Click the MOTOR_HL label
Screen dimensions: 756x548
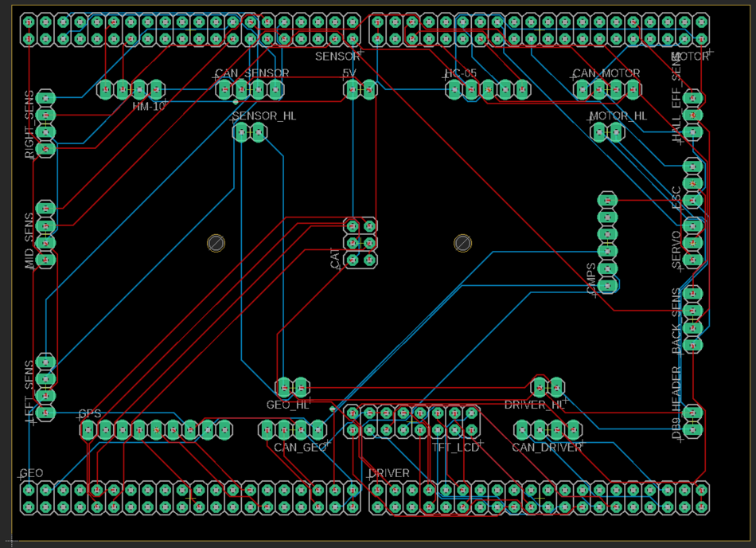(618, 116)
